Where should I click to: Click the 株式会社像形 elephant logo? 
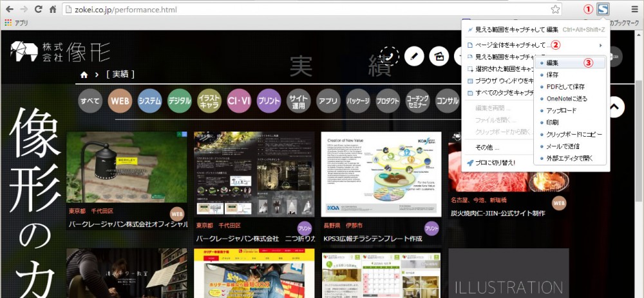(x=61, y=52)
